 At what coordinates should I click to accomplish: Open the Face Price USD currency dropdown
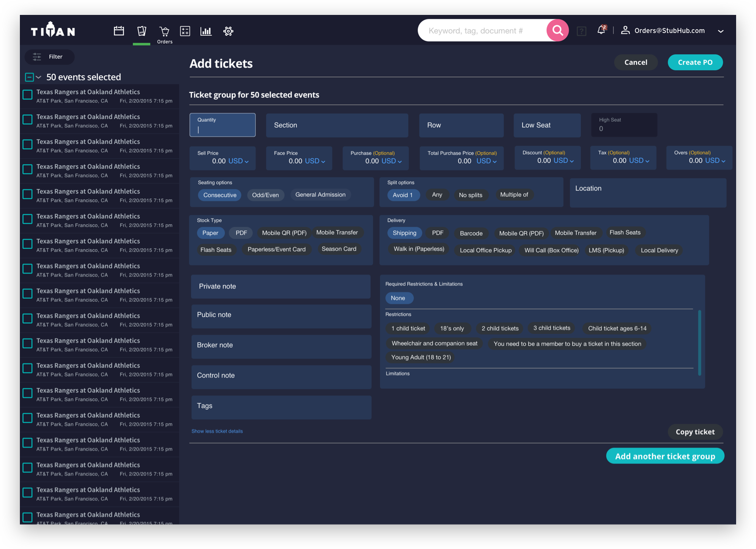click(x=315, y=161)
